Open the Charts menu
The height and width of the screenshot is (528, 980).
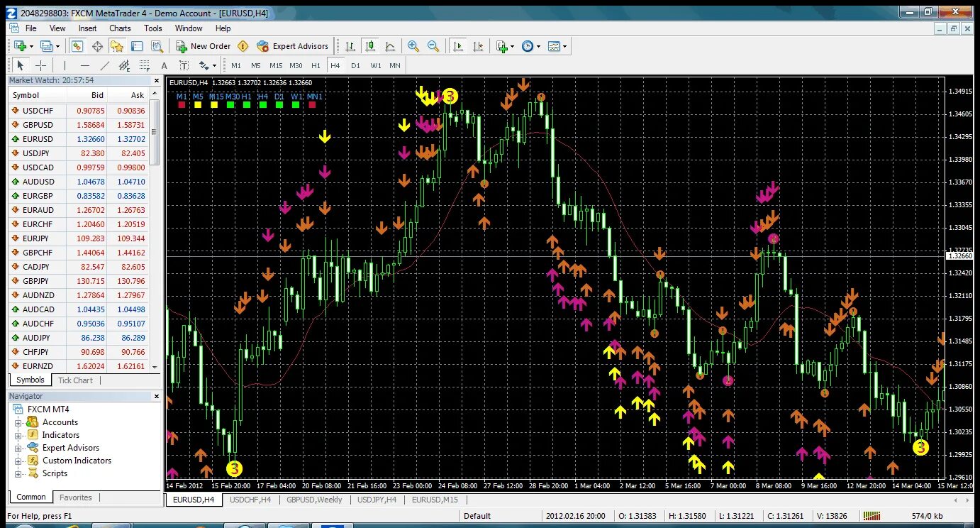120,28
